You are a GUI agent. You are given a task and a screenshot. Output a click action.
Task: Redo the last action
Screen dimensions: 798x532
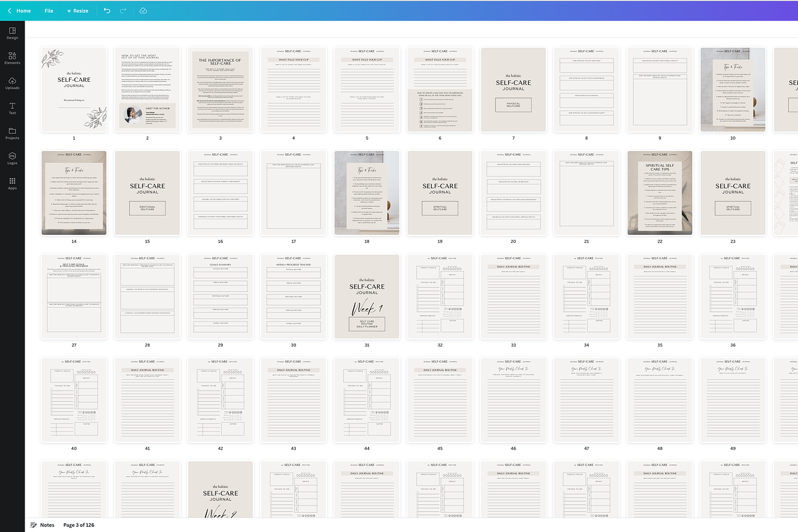[122, 11]
